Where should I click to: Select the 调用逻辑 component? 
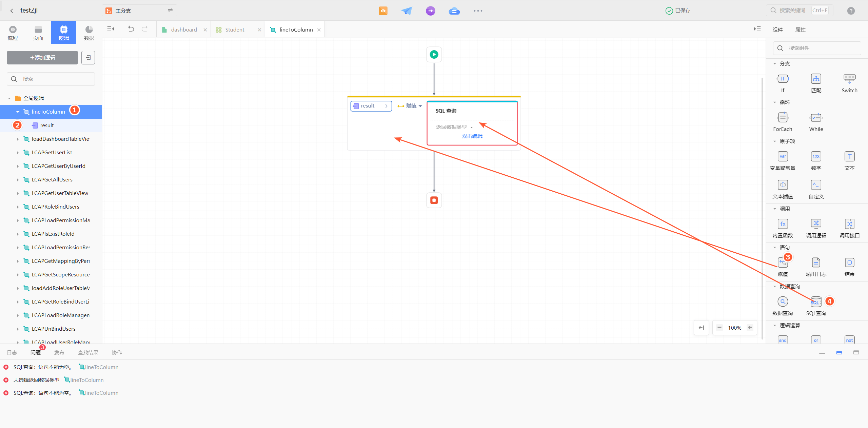pos(816,228)
